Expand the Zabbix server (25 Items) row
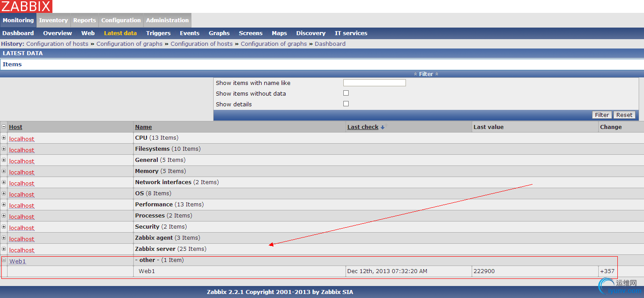Image resolution: width=644 pixels, height=298 pixels. [x=4, y=249]
